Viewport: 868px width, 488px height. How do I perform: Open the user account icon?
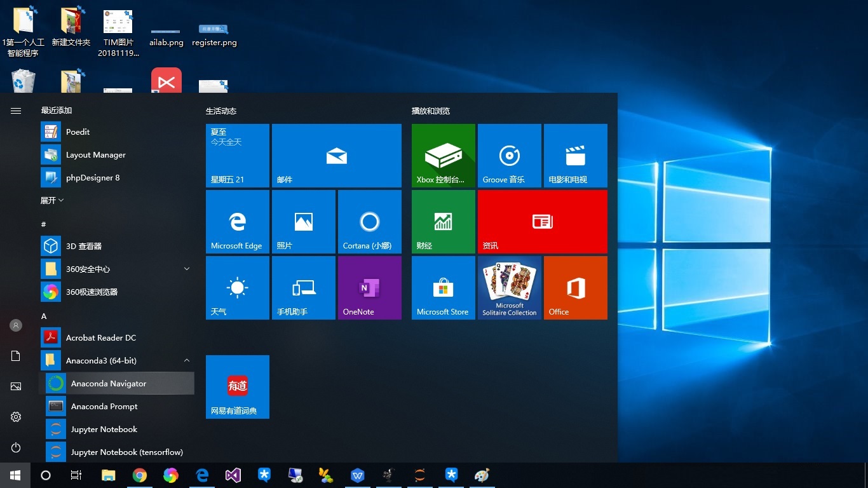click(x=16, y=325)
